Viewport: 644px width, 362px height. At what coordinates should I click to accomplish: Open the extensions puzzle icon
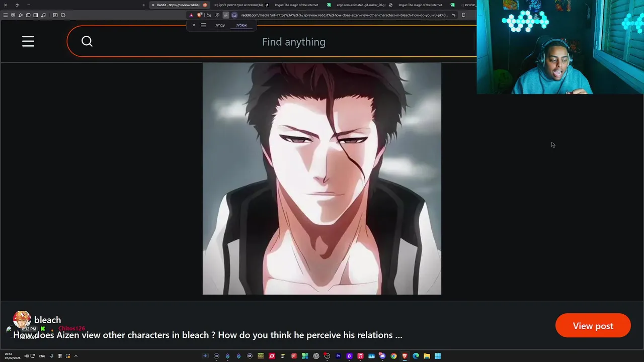point(63,15)
